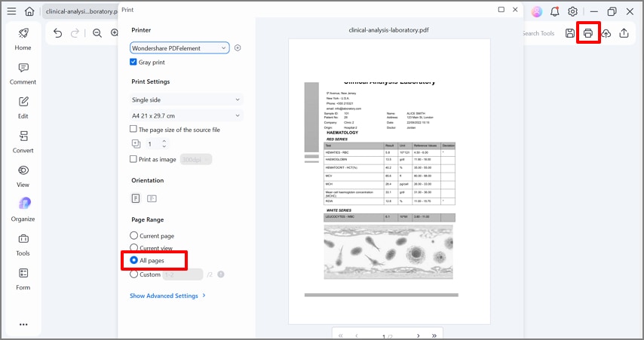The width and height of the screenshot is (644, 340).
Task: Click the Orientation heading
Action: click(148, 180)
